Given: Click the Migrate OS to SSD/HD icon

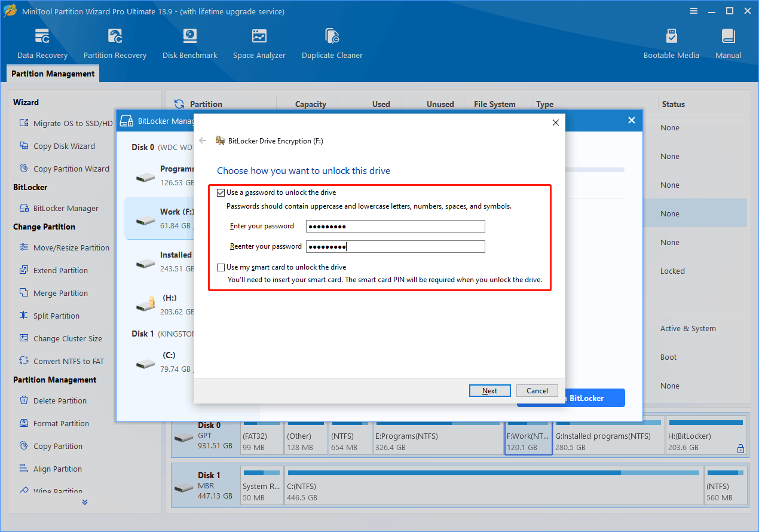Looking at the screenshot, I should [24, 123].
